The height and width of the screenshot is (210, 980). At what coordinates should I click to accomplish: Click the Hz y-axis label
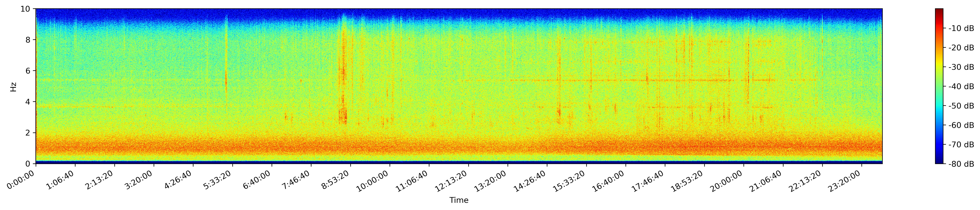pos(13,86)
